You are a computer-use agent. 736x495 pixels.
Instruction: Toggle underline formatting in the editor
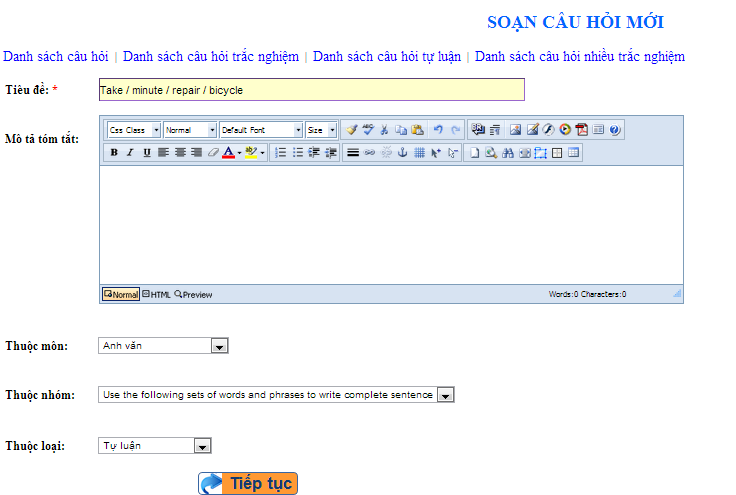point(147,152)
